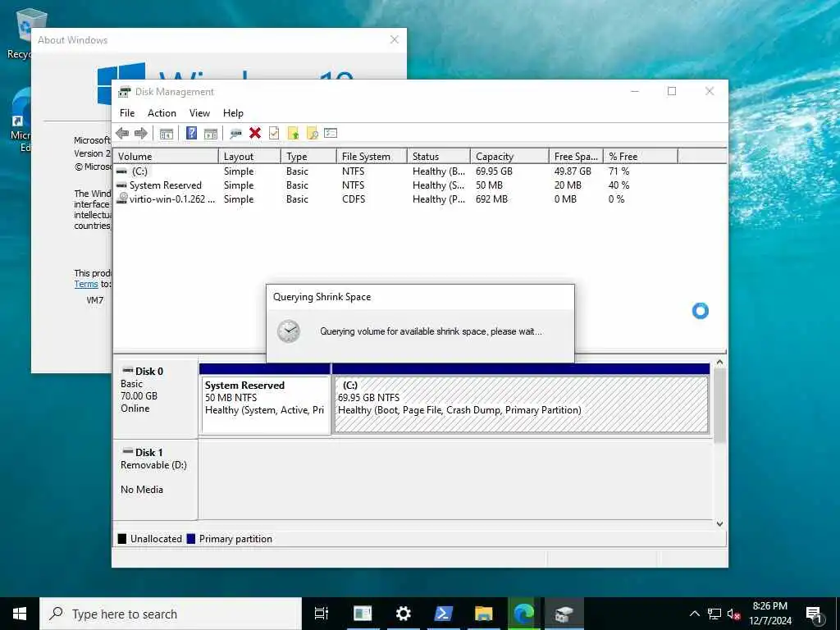Sort by the Free Space column header
The height and width of the screenshot is (630, 840).
(x=576, y=157)
